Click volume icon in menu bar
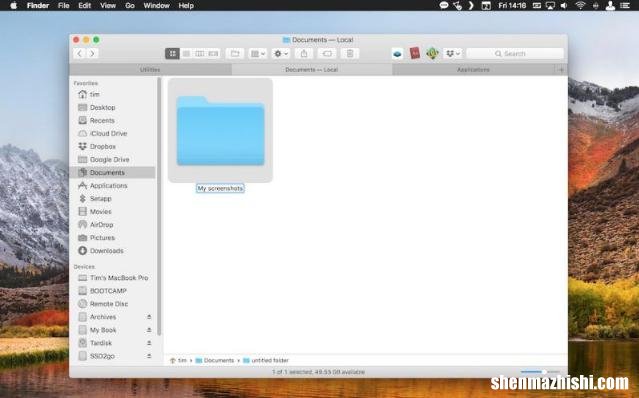639x398 pixels. 564,6
